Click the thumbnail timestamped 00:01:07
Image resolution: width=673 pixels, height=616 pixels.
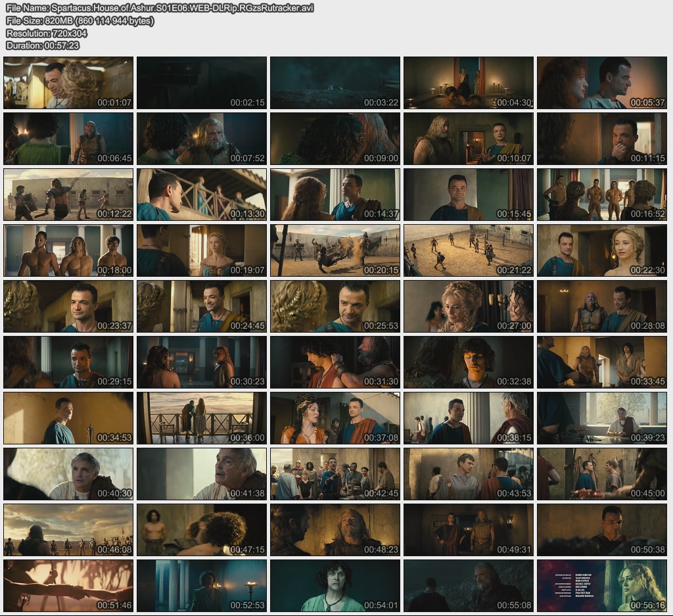(68, 83)
